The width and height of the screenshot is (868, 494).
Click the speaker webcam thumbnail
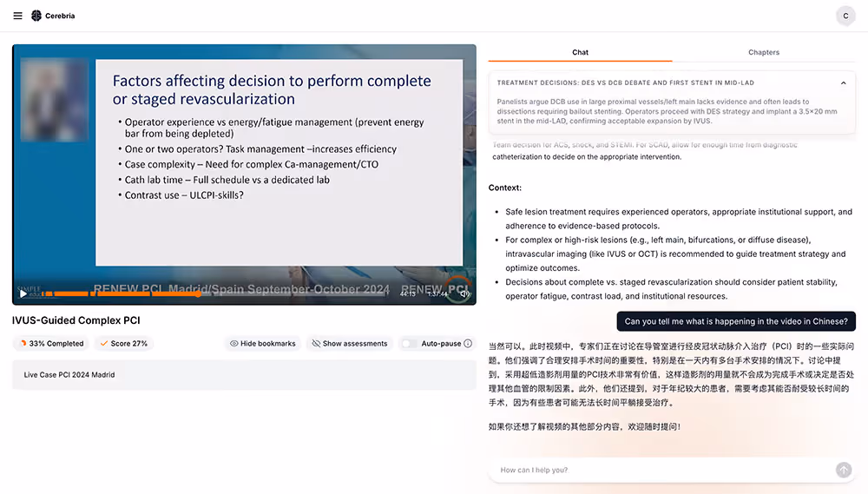54,100
